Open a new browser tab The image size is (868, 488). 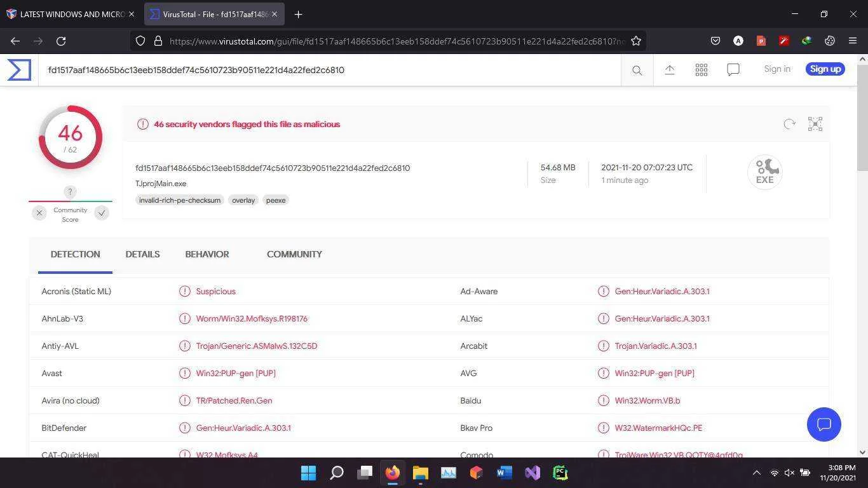coord(298,14)
